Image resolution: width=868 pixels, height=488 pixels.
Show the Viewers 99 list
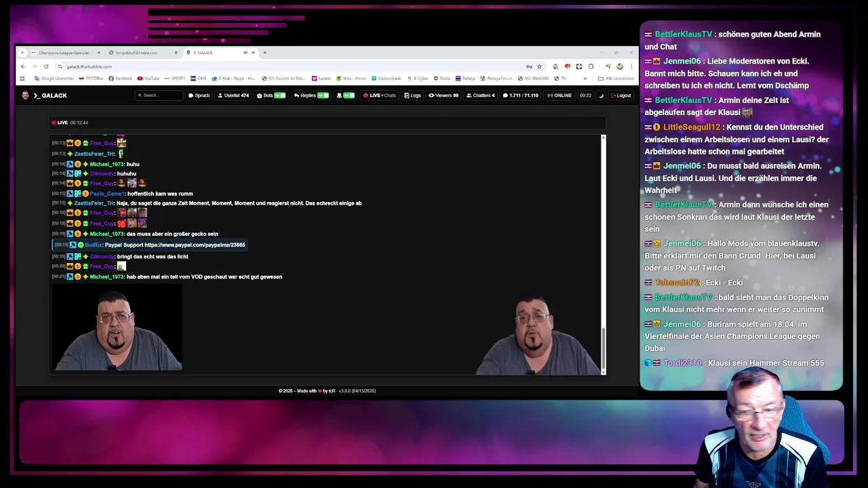pyautogui.click(x=443, y=96)
